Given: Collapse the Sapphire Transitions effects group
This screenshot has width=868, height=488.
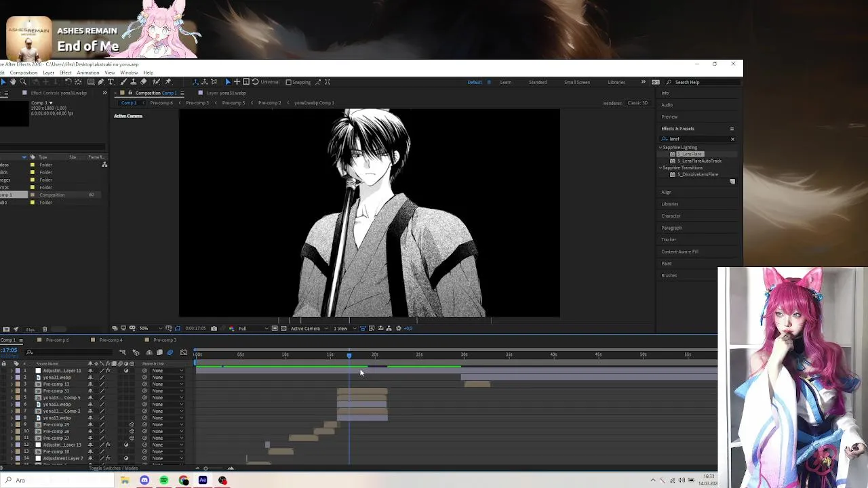Looking at the screenshot, I should point(660,167).
